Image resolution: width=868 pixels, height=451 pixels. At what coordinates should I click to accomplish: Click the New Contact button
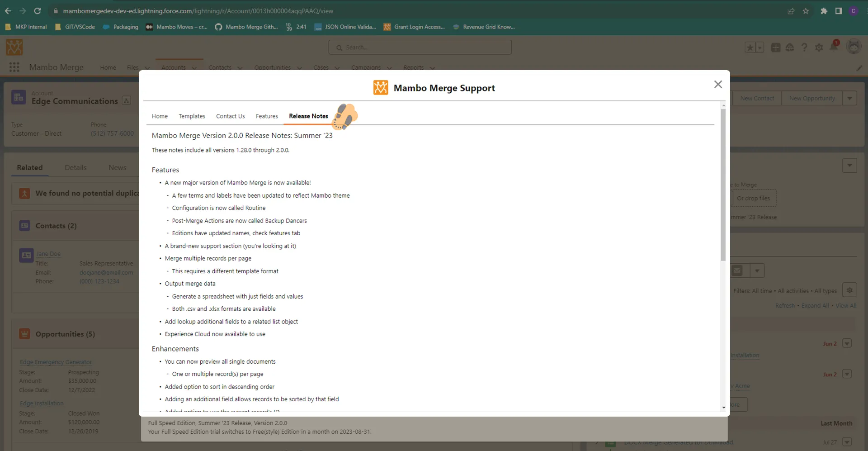[x=757, y=98]
